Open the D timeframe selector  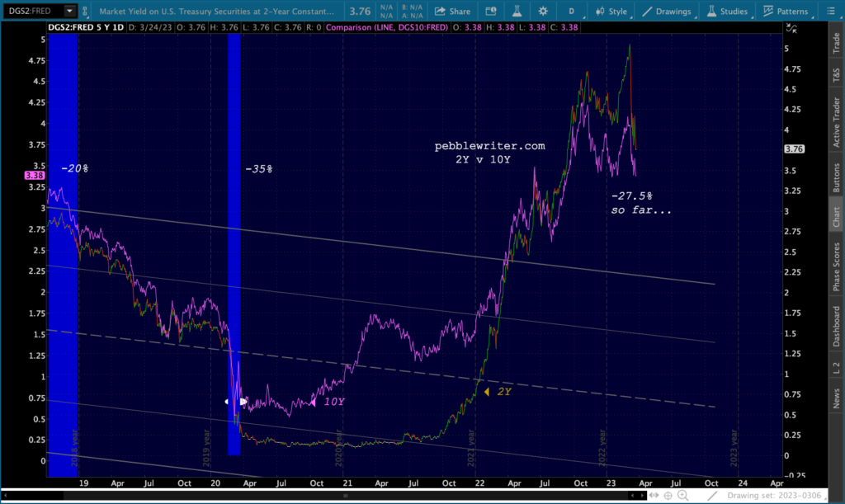pos(571,12)
